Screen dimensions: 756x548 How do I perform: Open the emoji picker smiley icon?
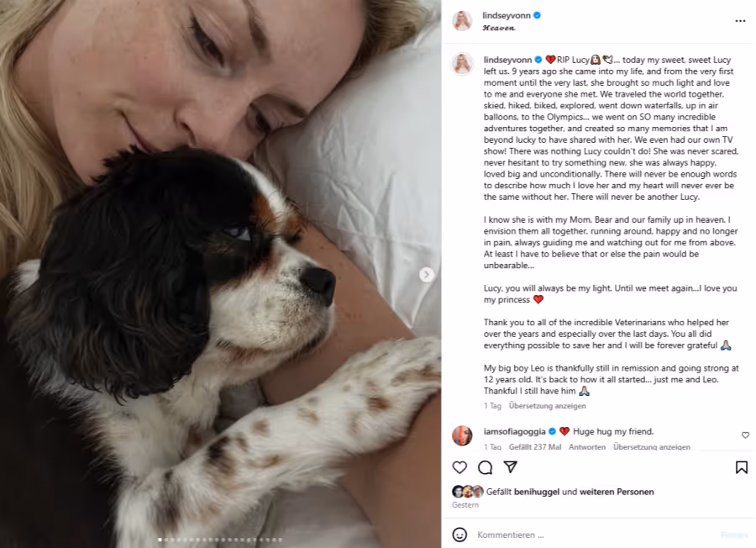pos(459,535)
